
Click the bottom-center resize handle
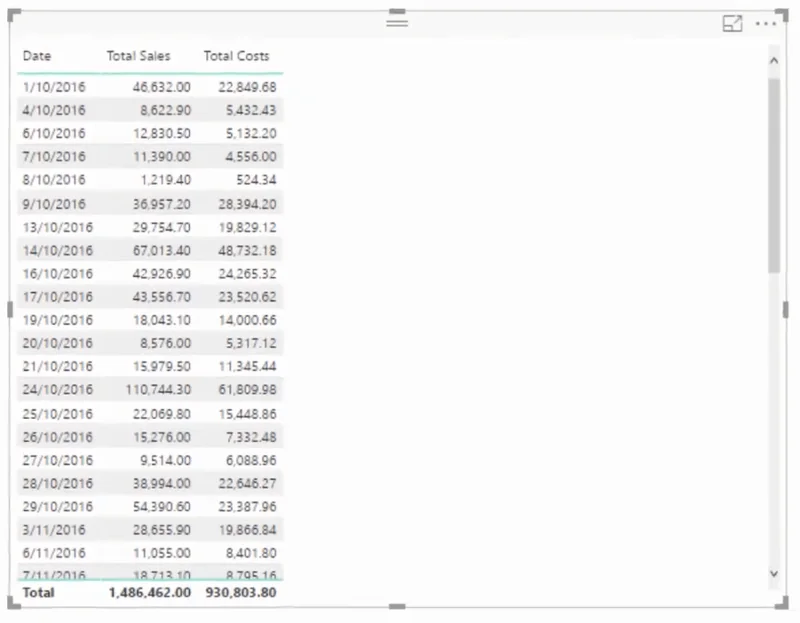pyautogui.click(x=397, y=607)
